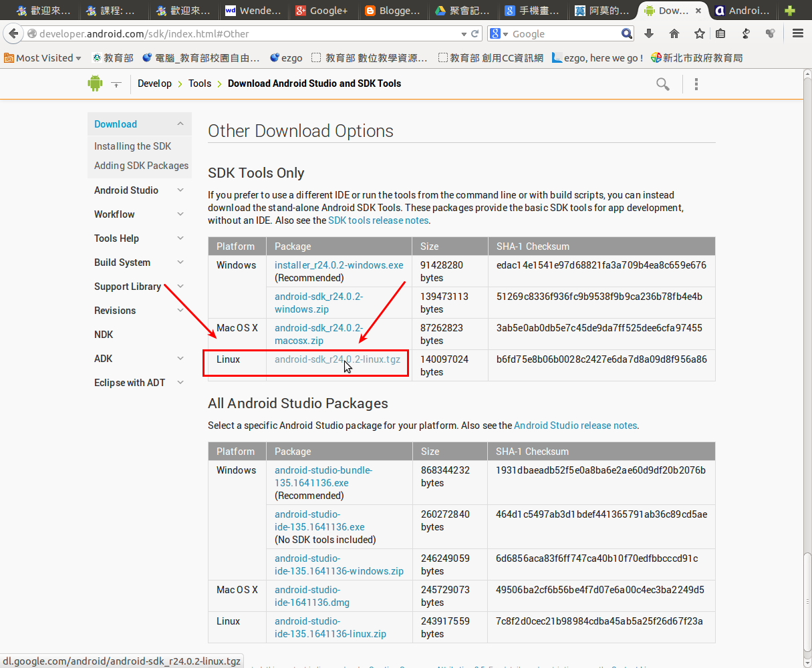
Task: Select the Linux checksum b6fd75e8b06b0028c2427e6da7d8a09d8f956a86
Action: (x=601, y=359)
